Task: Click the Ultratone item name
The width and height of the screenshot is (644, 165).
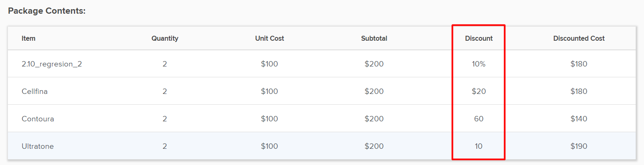Action: point(38,146)
